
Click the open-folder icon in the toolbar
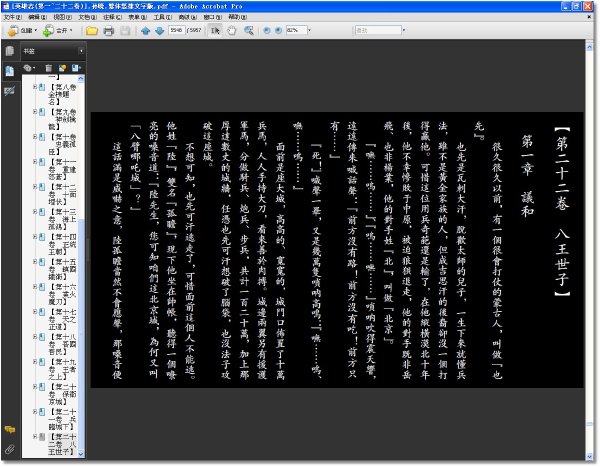91,31
